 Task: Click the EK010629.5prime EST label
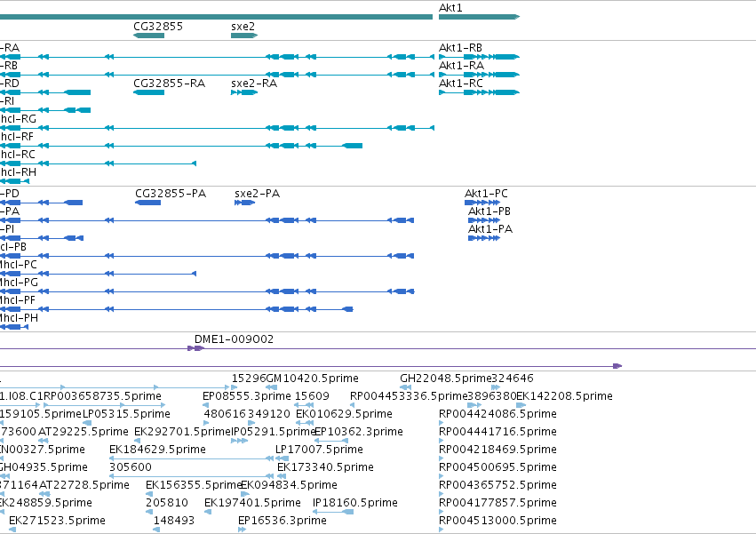click(x=345, y=414)
